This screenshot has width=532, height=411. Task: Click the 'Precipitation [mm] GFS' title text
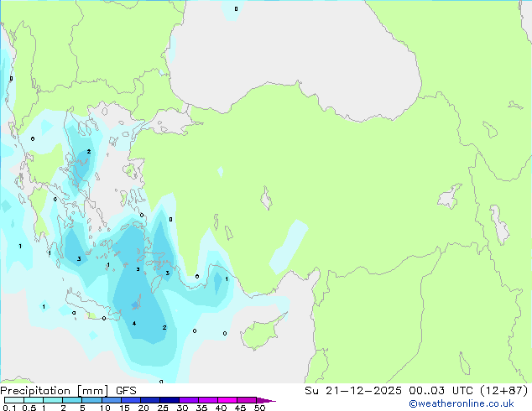[x=68, y=391]
